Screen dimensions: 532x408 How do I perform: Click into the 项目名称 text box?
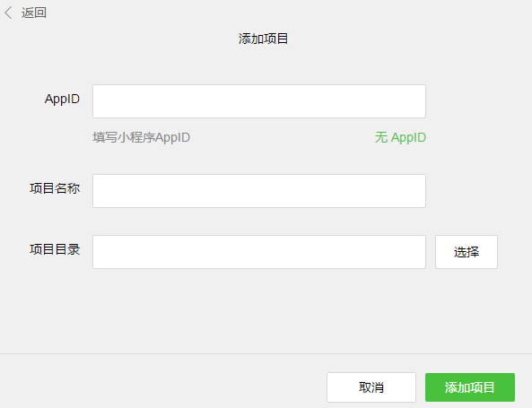(x=259, y=191)
